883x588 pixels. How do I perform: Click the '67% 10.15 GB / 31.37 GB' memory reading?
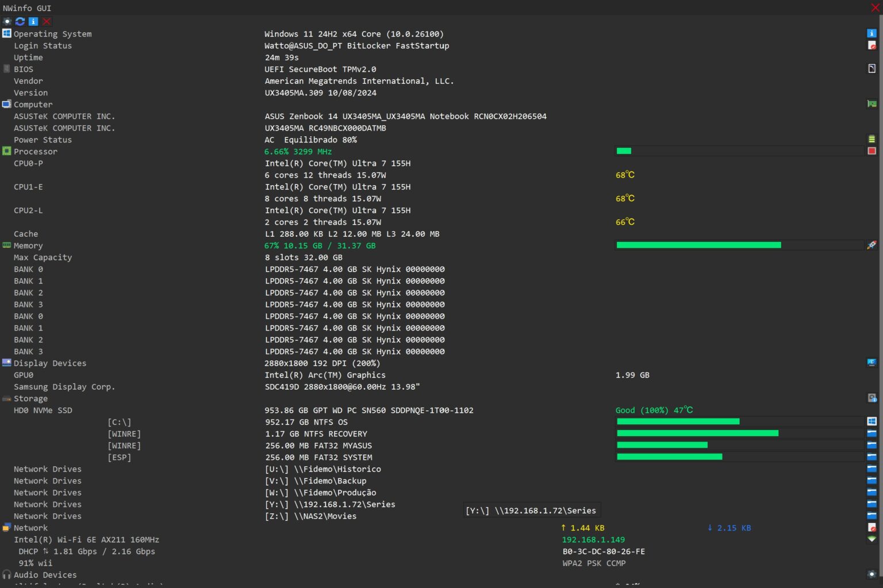320,245
